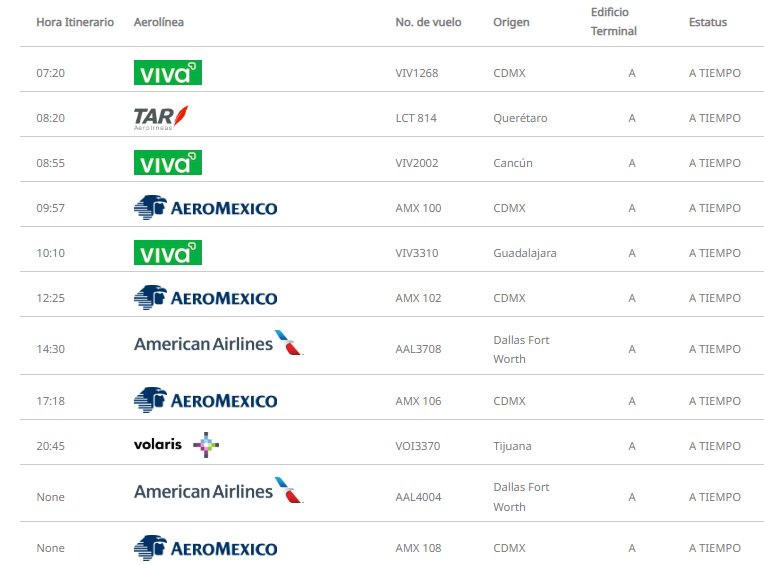The height and width of the screenshot is (565, 764).
Task: Click the Viva logo on the Cancún flight
Action: [167, 163]
